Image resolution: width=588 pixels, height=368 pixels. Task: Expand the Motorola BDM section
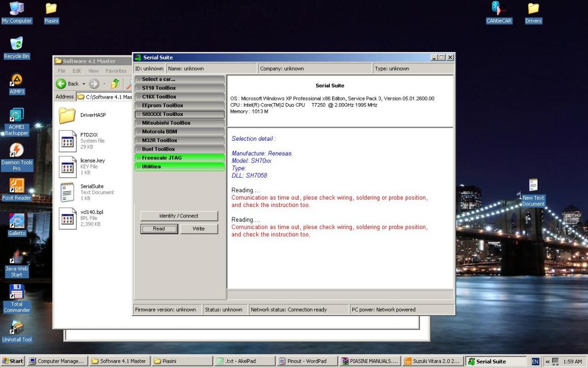click(x=179, y=131)
